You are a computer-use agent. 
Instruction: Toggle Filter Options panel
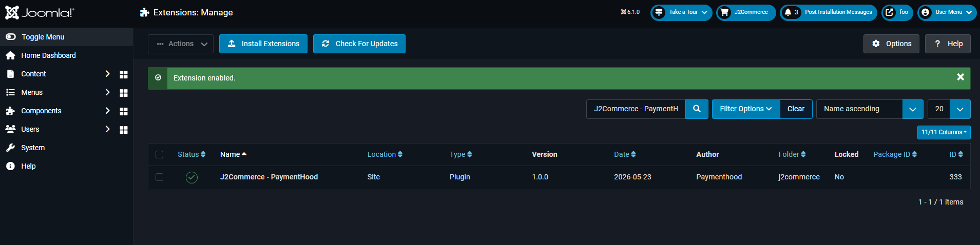tap(746, 109)
